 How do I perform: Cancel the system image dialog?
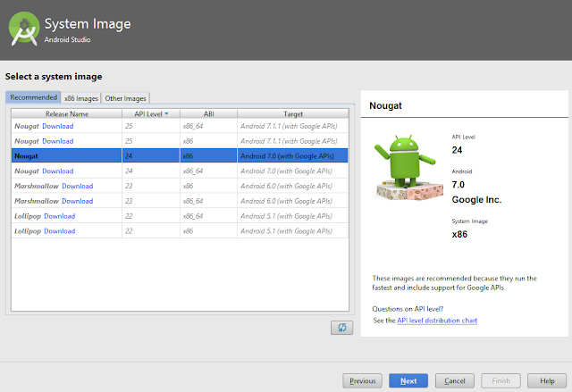455,380
